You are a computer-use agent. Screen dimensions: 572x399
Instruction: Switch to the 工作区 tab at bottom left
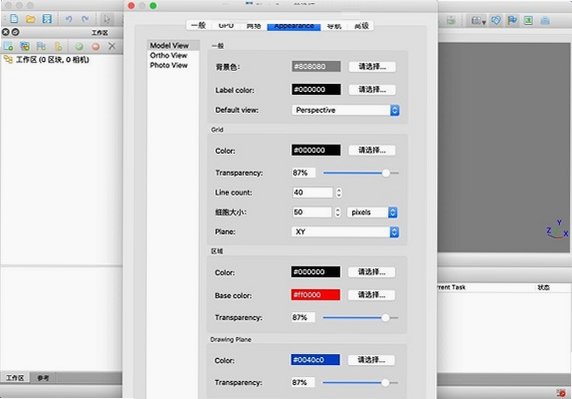[15, 378]
